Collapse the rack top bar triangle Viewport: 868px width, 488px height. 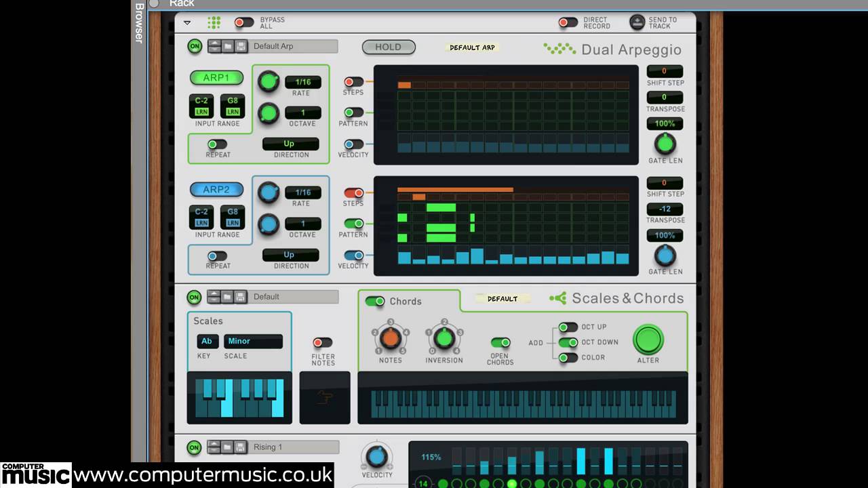click(188, 22)
